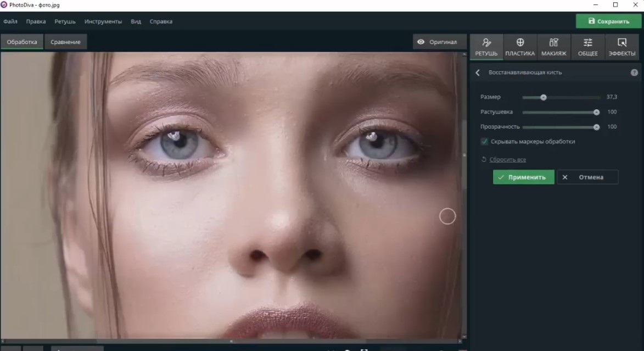Viewport: 644px width, 351px height.
Task: Close the PhotoDiva window
Action: 635,5
